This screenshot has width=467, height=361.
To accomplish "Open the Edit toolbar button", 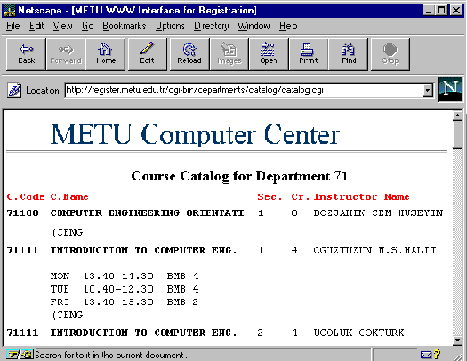I will [x=147, y=54].
